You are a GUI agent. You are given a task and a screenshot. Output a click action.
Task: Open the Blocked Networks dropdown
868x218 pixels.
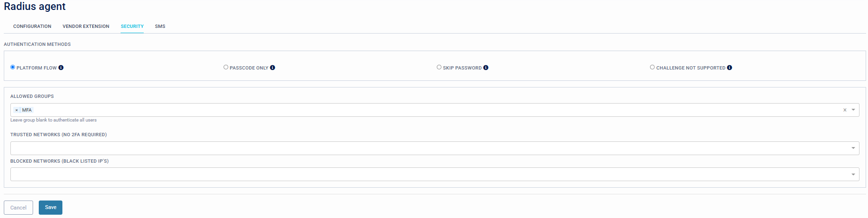(x=853, y=174)
